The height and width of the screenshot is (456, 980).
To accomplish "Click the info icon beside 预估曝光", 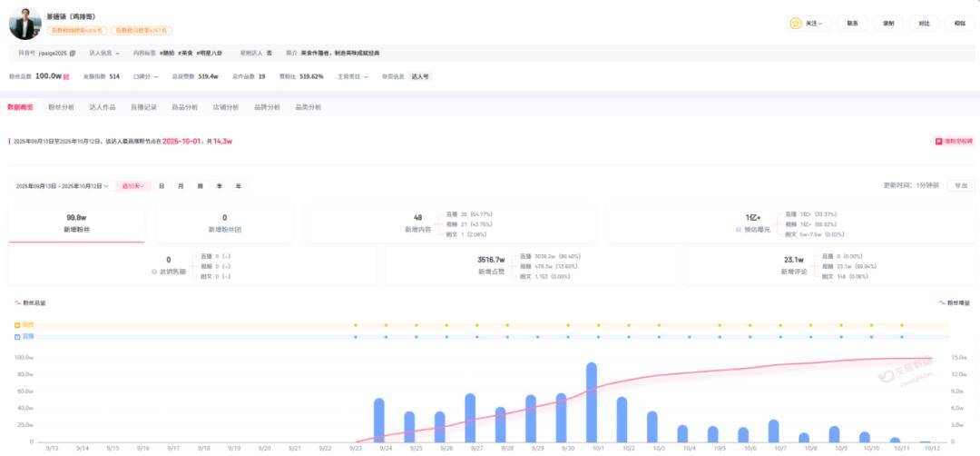I will (x=738, y=230).
